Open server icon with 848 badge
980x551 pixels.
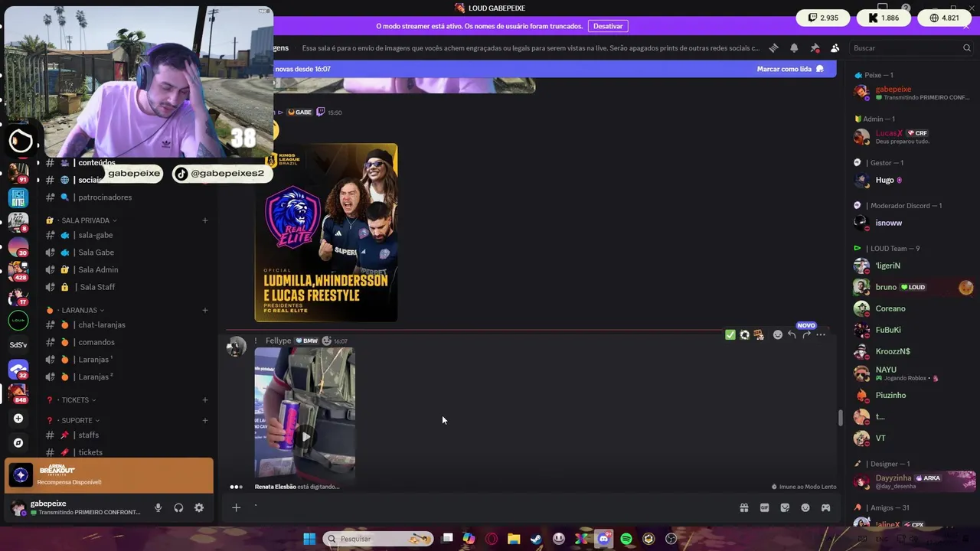(18, 393)
